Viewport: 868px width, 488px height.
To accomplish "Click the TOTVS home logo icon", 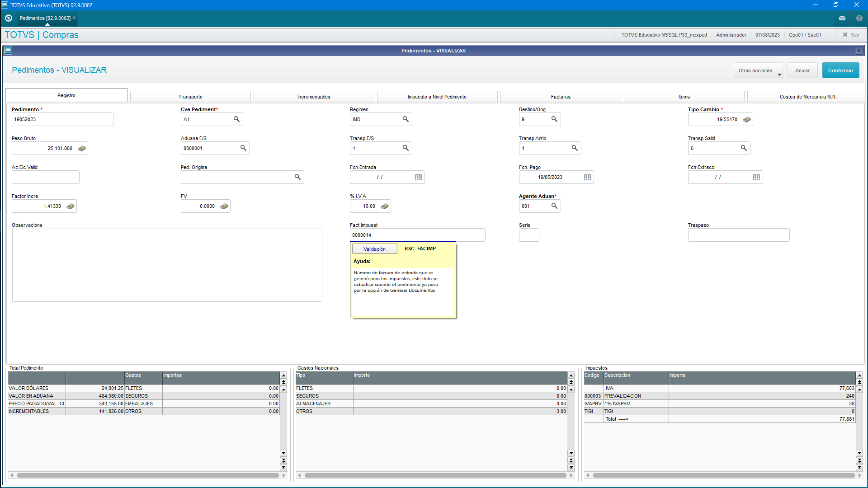I will click(x=8, y=18).
